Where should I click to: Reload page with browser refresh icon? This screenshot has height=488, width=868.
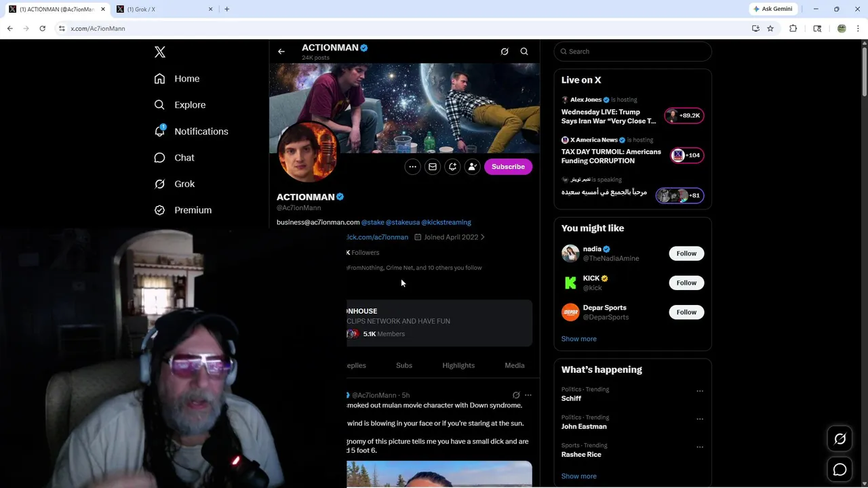pyautogui.click(x=42, y=28)
